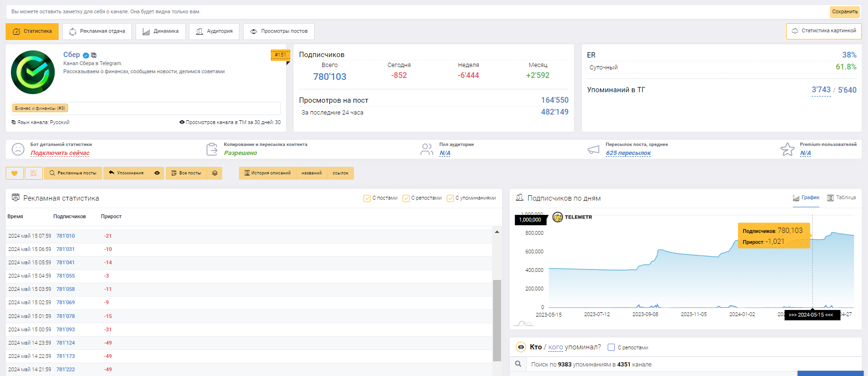Click the Подключить сейчас link
Viewport: 868px width, 376px height.
60,153
